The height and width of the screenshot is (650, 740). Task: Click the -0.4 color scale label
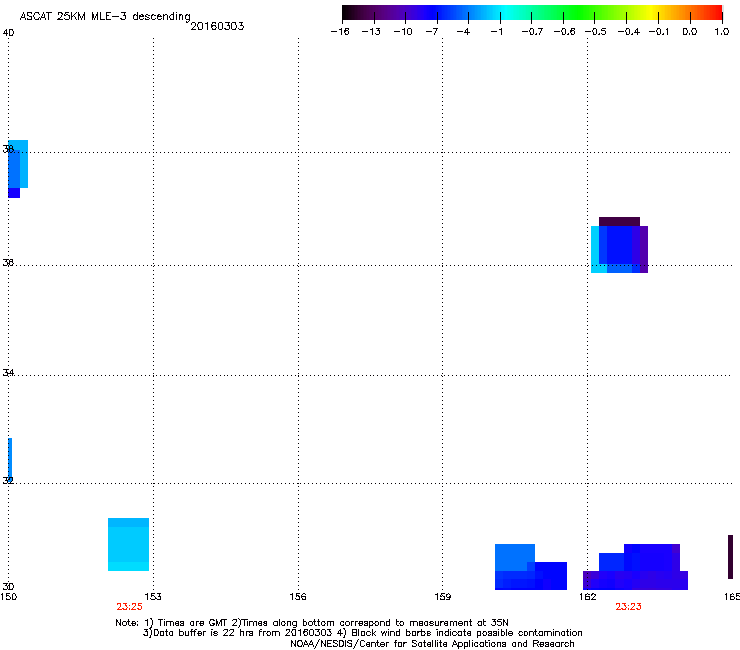point(629,32)
